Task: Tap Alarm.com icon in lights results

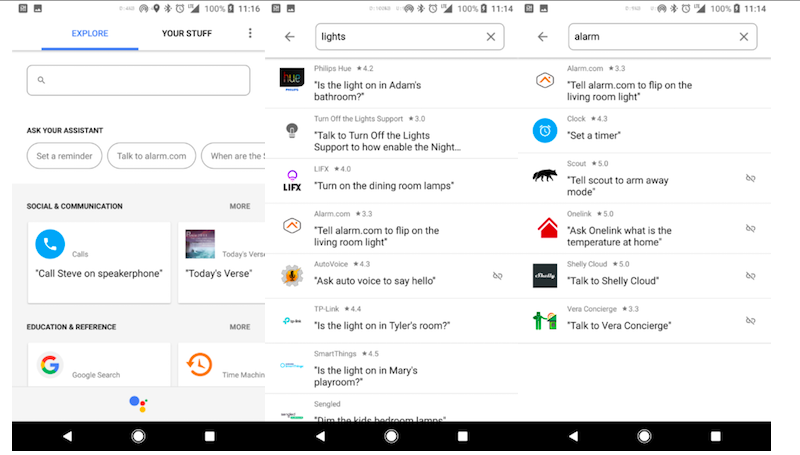Action: click(x=292, y=225)
